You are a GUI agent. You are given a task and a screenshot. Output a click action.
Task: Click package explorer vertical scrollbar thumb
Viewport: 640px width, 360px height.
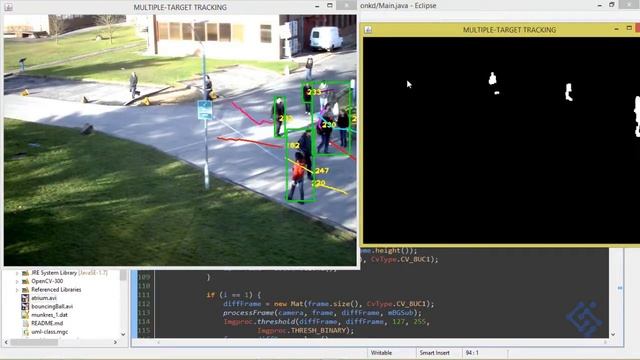point(123,275)
